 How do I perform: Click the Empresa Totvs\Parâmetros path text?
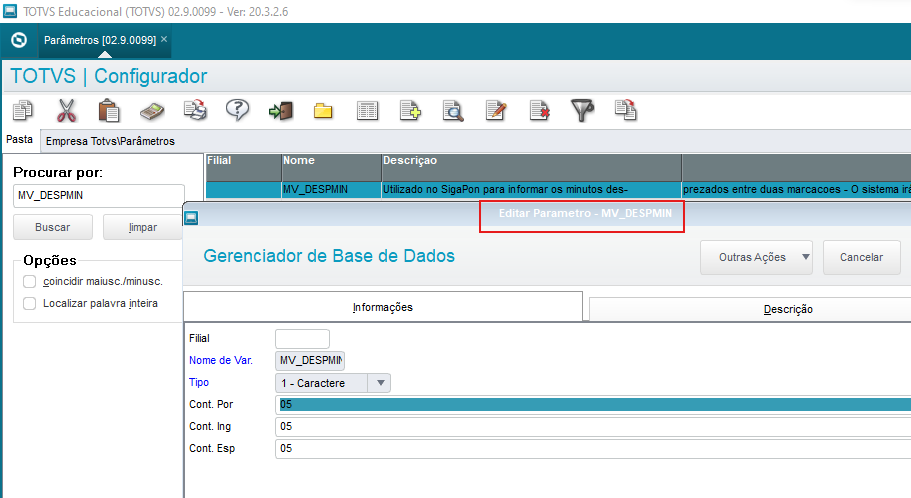tap(110, 141)
